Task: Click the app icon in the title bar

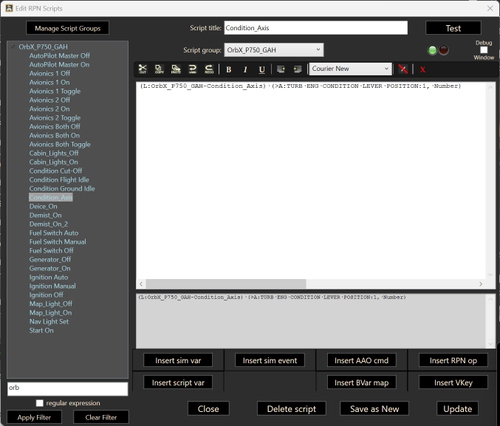Action: tap(9, 8)
